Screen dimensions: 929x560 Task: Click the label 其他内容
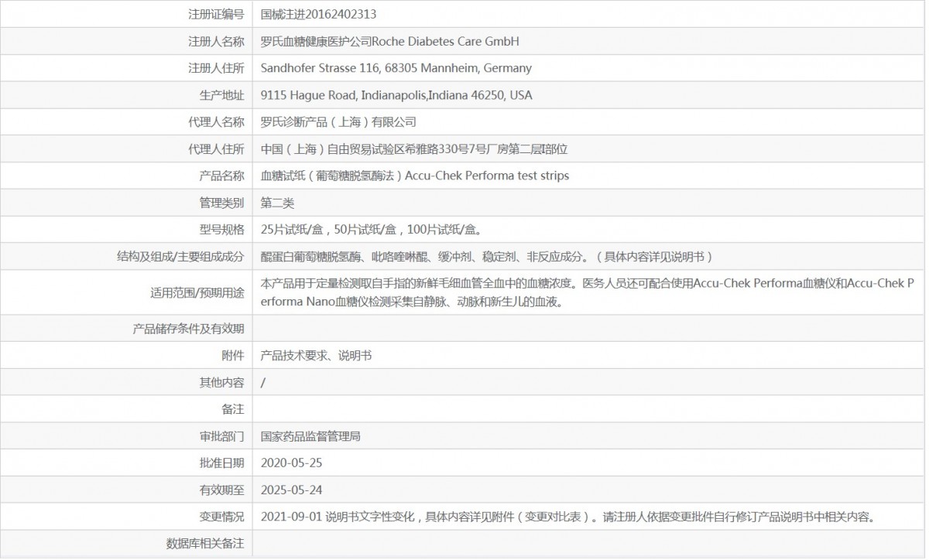[x=221, y=382]
